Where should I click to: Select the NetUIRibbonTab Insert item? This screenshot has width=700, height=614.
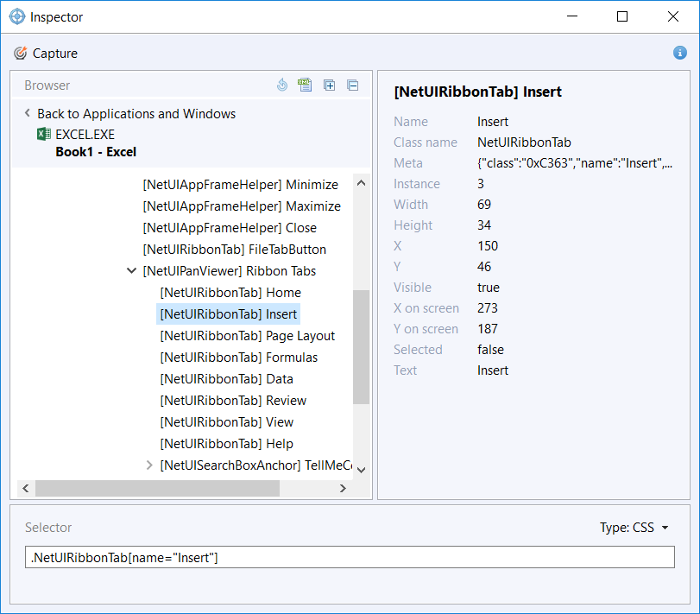[x=228, y=314]
